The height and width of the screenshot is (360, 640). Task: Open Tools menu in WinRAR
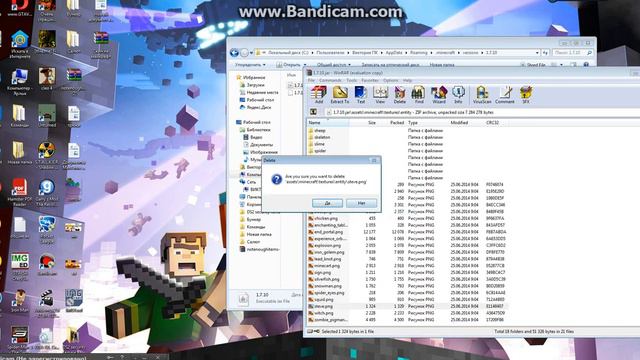point(351,80)
